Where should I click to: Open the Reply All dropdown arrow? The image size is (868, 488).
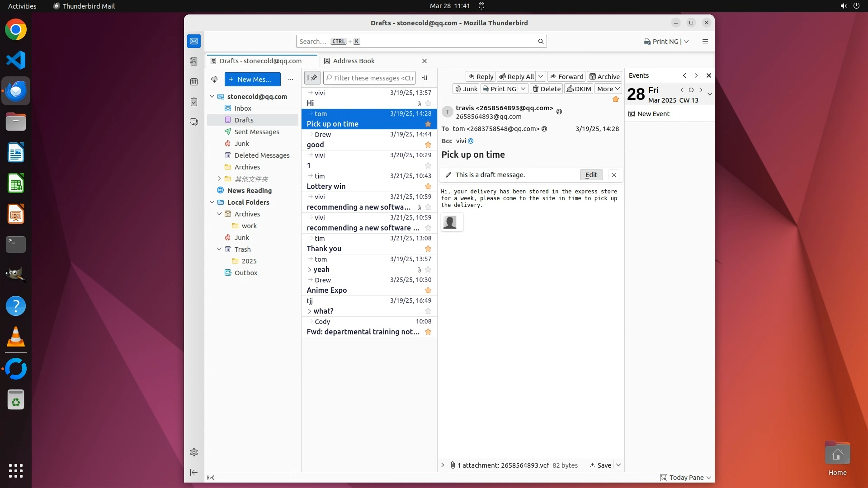[541, 77]
